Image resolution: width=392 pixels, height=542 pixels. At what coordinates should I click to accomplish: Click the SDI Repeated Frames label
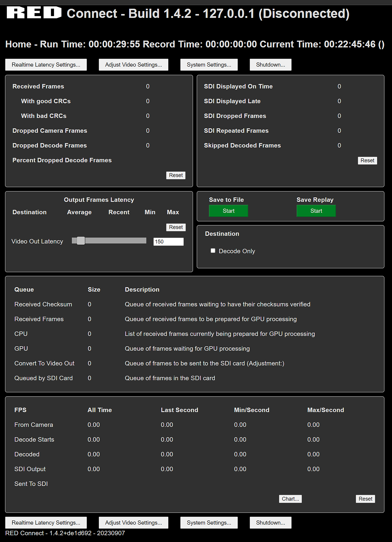[236, 131]
